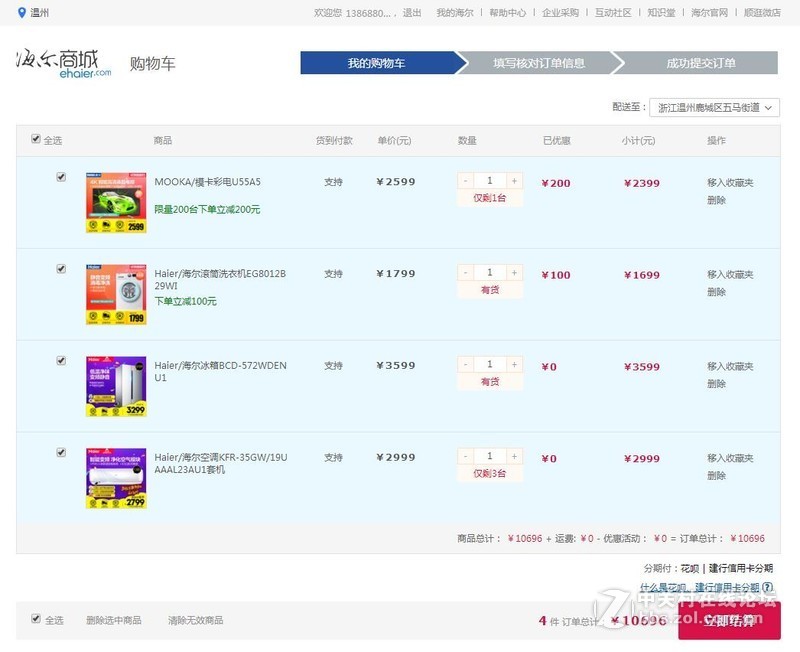Click quantity field for MOOKA 模卡彩电
Screen dimensions: 800x652
coord(490,181)
